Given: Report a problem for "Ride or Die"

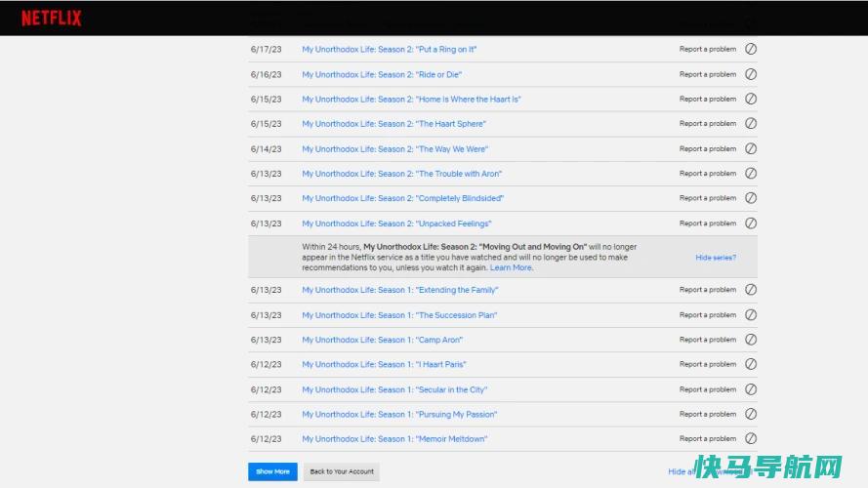Looking at the screenshot, I should tap(708, 74).
